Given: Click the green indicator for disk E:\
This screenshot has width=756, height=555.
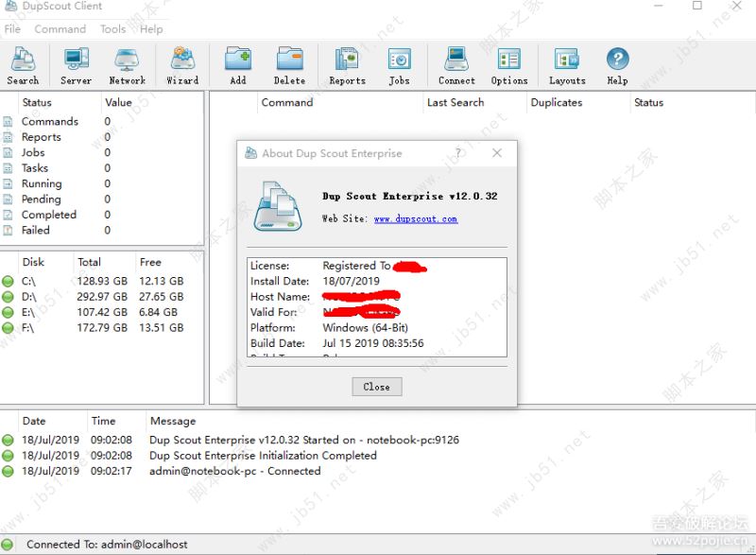Looking at the screenshot, I should coord(8,312).
